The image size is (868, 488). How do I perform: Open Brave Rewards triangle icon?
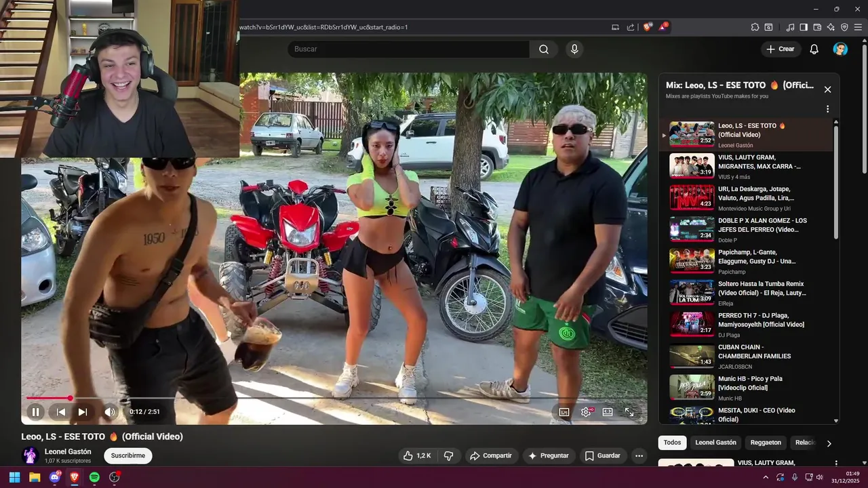click(x=663, y=27)
